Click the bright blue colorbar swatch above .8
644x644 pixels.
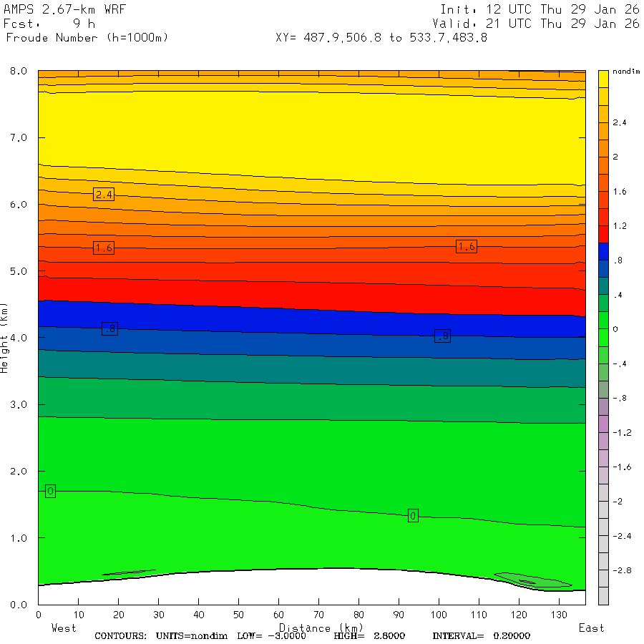coord(603,251)
